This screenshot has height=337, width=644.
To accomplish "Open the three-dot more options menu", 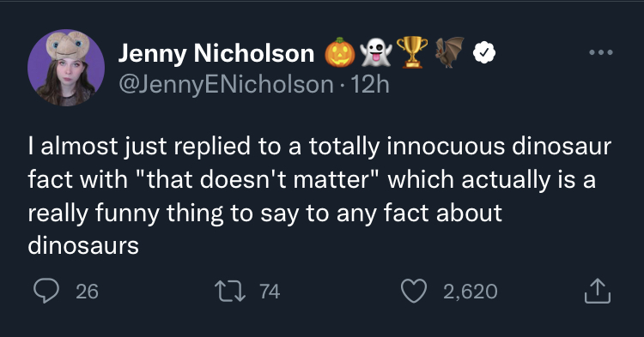I will pos(600,52).
